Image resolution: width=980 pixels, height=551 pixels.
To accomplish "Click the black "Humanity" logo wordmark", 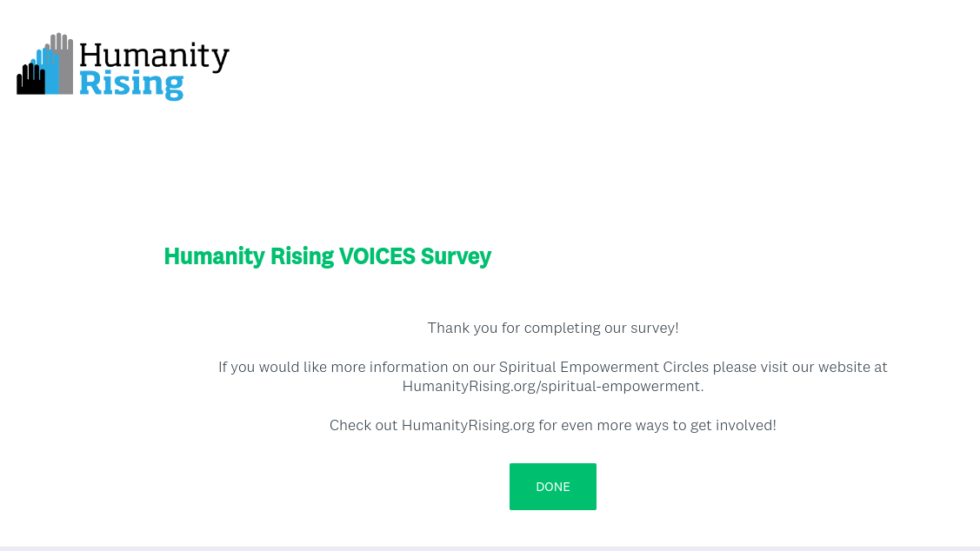I will click(154, 56).
